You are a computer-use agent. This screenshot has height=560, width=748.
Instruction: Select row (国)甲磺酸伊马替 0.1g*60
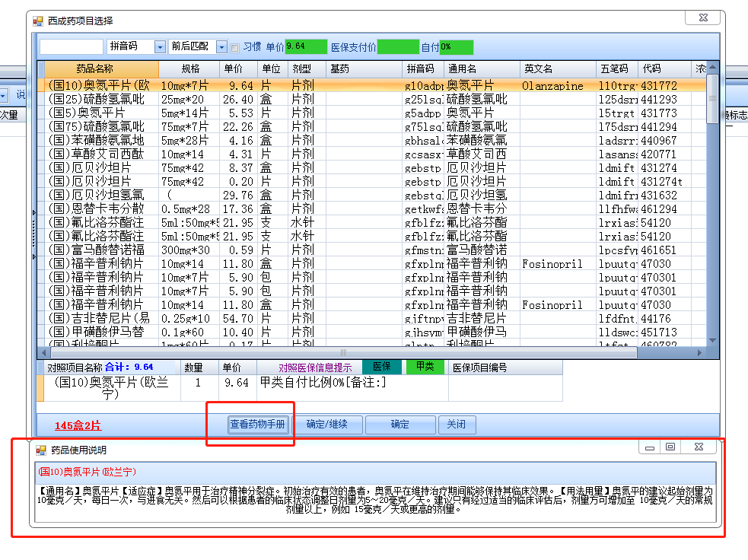click(371, 332)
